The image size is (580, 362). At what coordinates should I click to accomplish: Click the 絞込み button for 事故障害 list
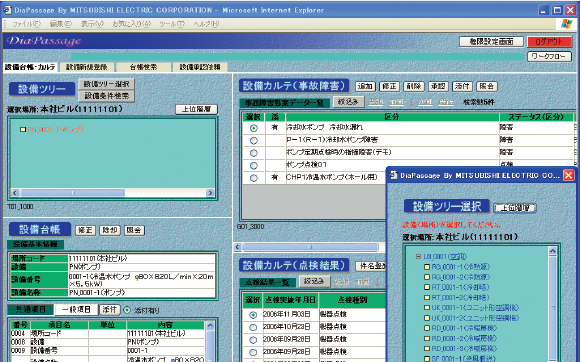click(x=348, y=102)
